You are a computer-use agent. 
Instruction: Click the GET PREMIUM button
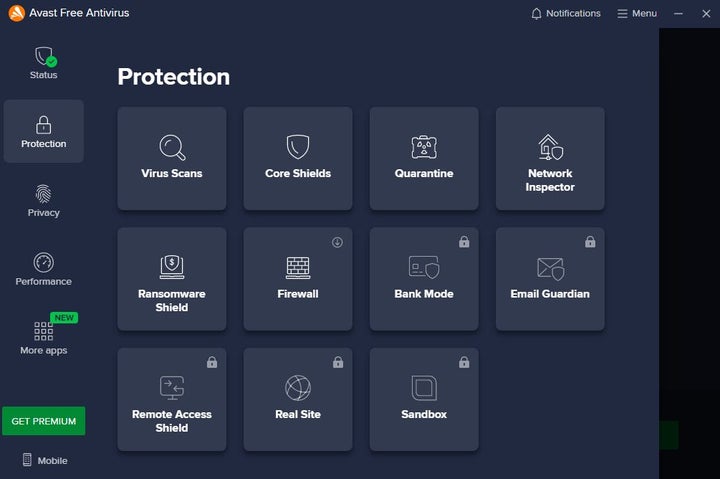click(43, 421)
